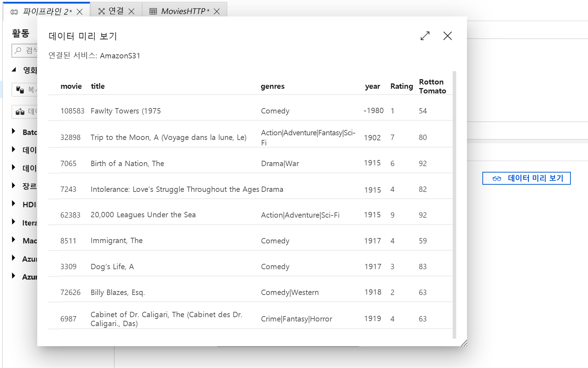
Task: Close the MoviesHTTP tab
Action: (217, 11)
